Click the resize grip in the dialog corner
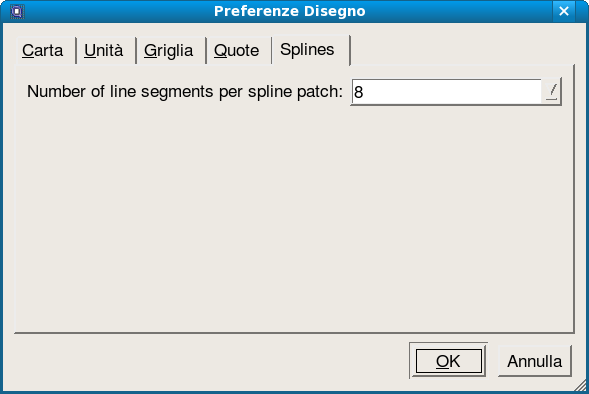 click(x=581, y=386)
